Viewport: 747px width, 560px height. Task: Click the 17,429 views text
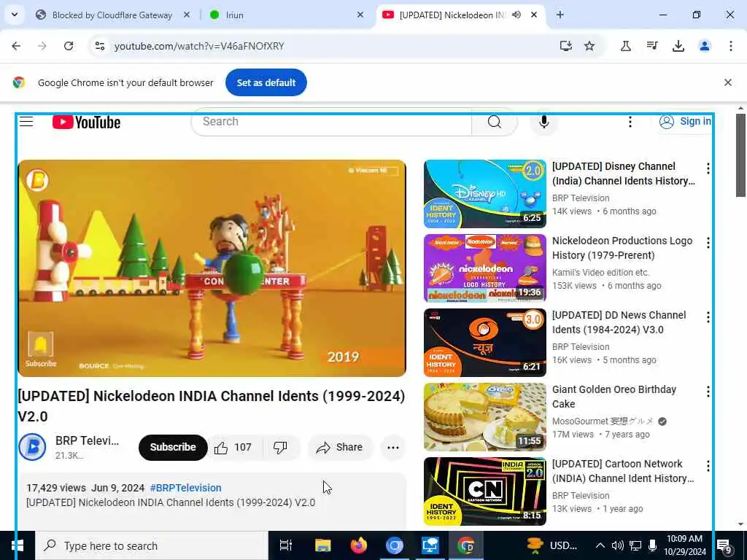(x=55, y=488)
